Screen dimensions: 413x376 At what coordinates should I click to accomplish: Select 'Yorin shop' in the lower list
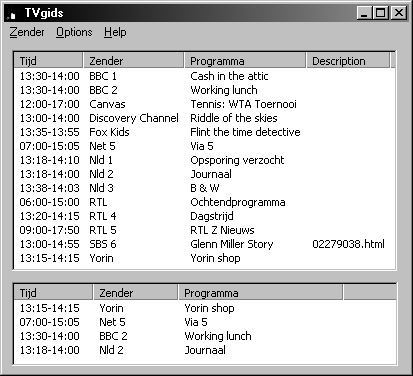point(209,308)
